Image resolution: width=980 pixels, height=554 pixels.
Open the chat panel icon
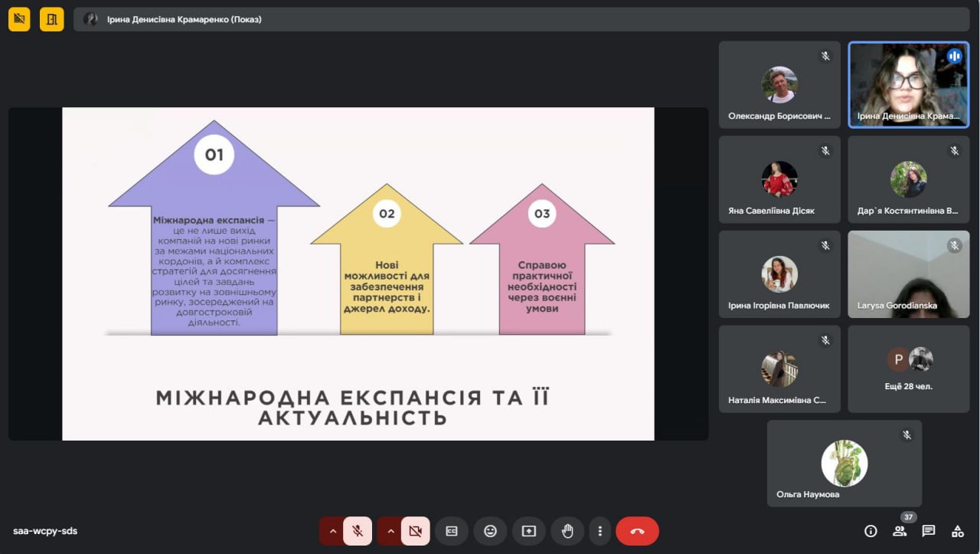(929, 531)
